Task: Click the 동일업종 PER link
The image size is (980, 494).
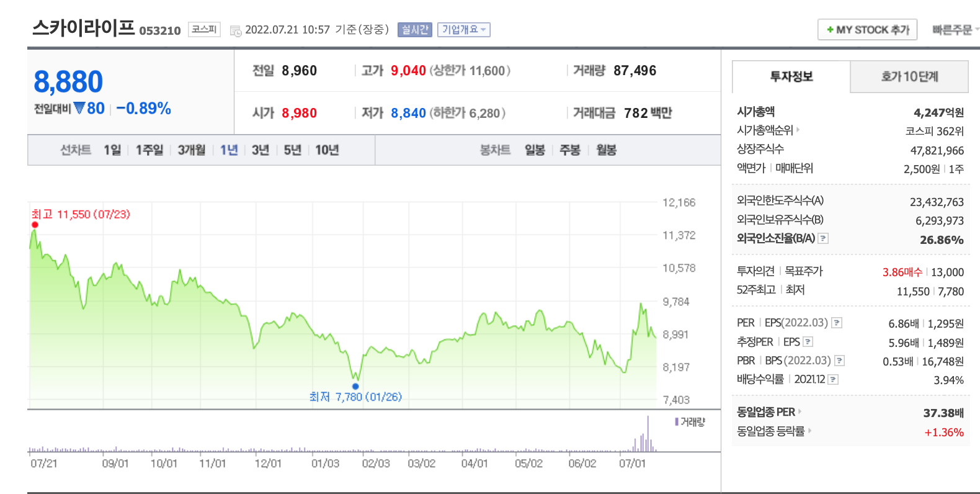Action: (x=766, y=412)
